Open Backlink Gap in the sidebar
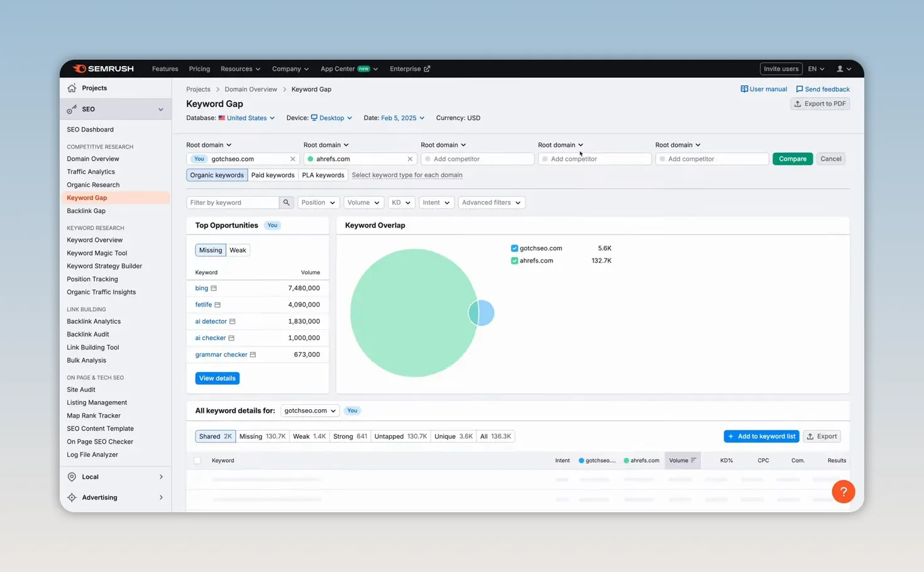Image resolution: width=924 pixels, height=572 pixels. click(x=86, y=211)
